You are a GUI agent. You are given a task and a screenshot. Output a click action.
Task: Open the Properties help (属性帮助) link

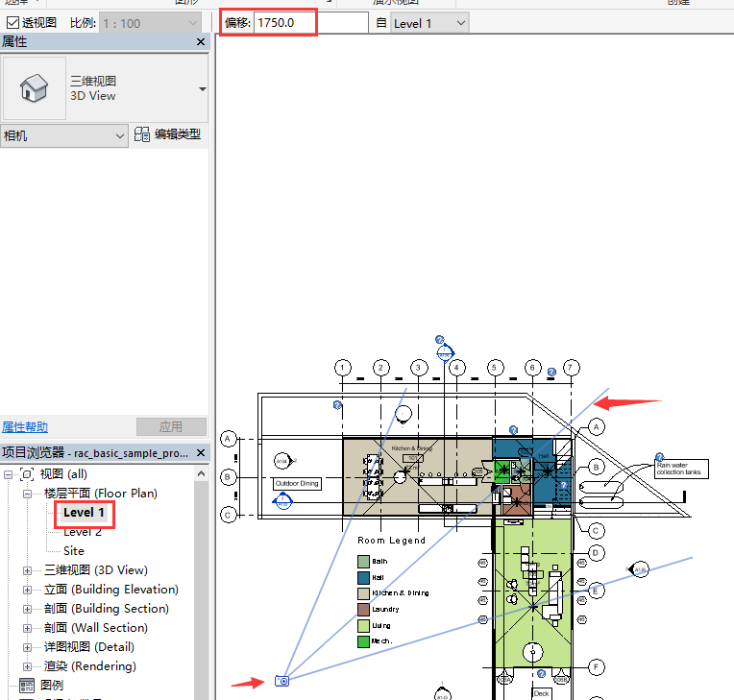point(24,427)
